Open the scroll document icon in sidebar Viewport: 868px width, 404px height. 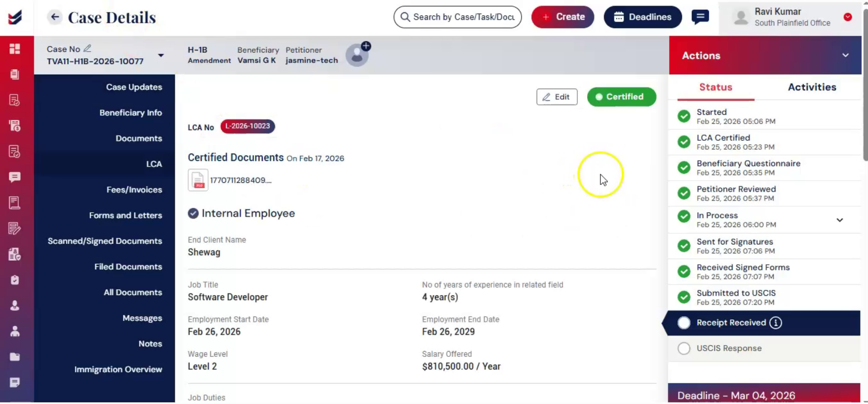[x=15, y=203]
